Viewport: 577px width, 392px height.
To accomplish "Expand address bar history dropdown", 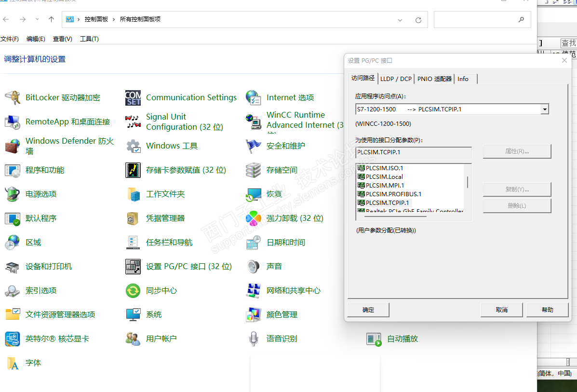I will pyautogui.click(x=400, y=20).
